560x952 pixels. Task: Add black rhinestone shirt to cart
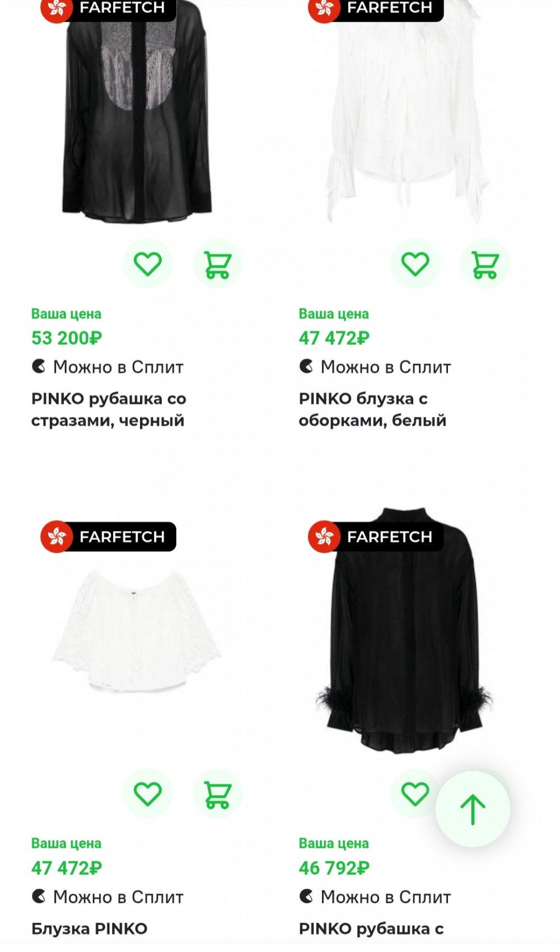point(217,264)
